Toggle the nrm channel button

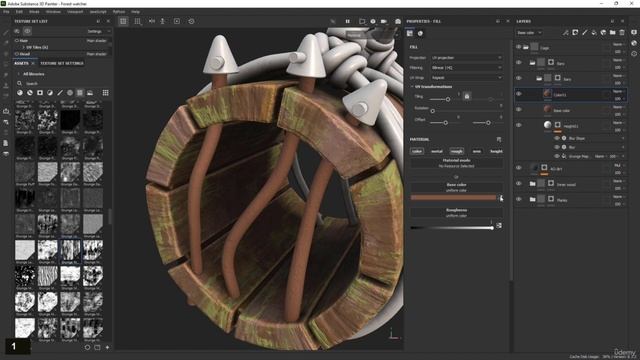coord(477,151)
